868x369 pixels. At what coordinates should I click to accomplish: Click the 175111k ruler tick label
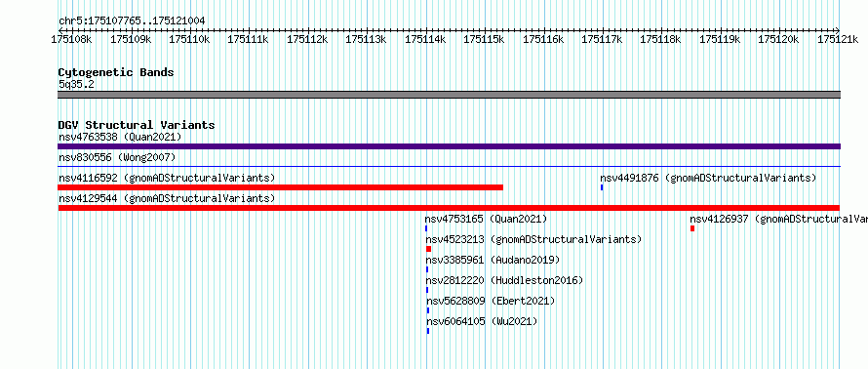tap(248, 39)
